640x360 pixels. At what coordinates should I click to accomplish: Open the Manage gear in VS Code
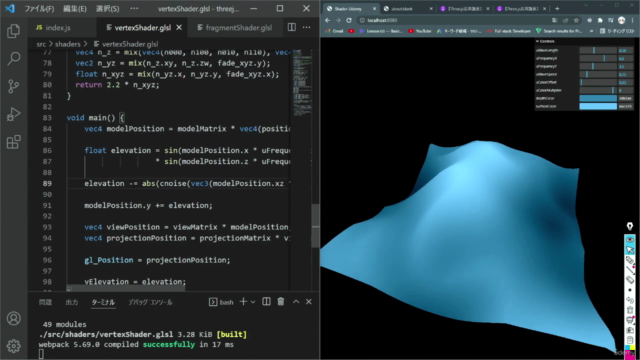click(x=13, y=346)
